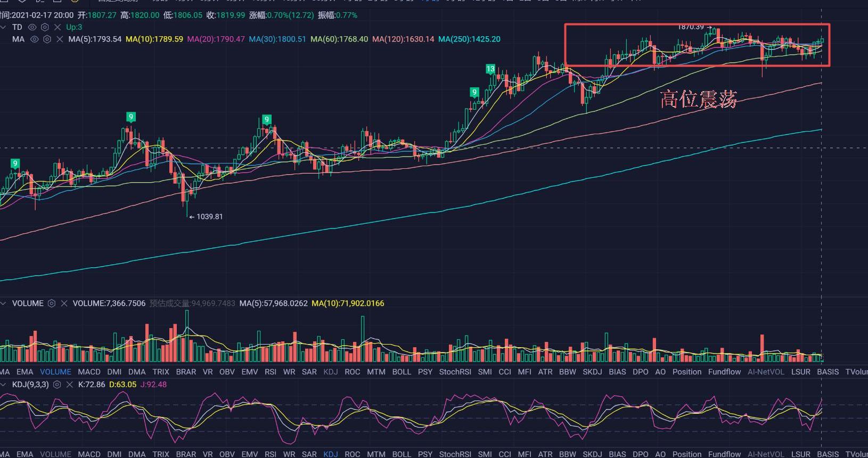The width and height of the screenshot is (868, 458).
Task: Collapse the KDJ panel chevron
Action: click(x=4, y=385)
